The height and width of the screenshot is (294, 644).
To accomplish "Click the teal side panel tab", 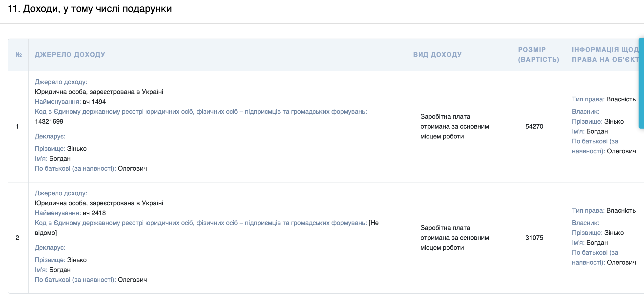I will coord(641,83).
